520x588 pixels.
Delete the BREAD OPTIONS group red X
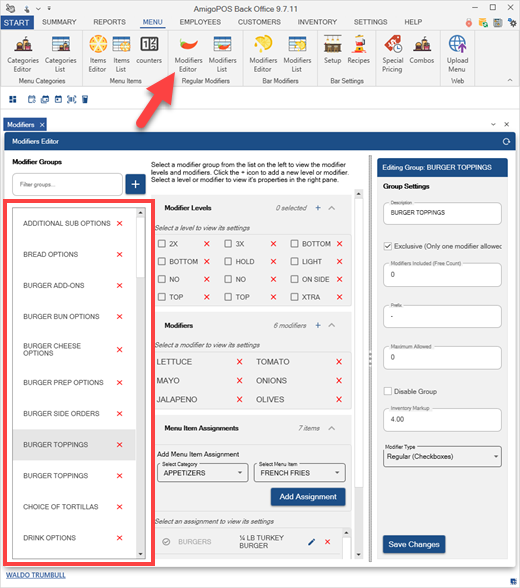(x=120, y=254)
